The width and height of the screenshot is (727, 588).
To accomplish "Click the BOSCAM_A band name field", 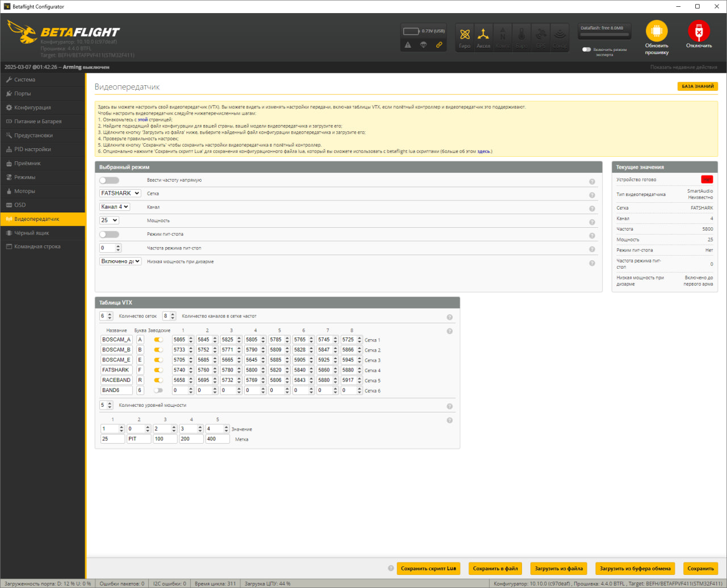I will pos(116,340).
